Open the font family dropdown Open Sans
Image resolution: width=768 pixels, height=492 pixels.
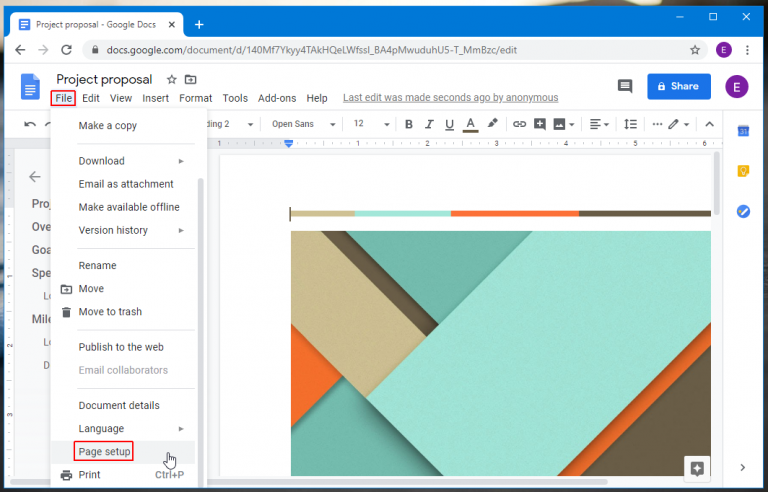tap(304, 124)
